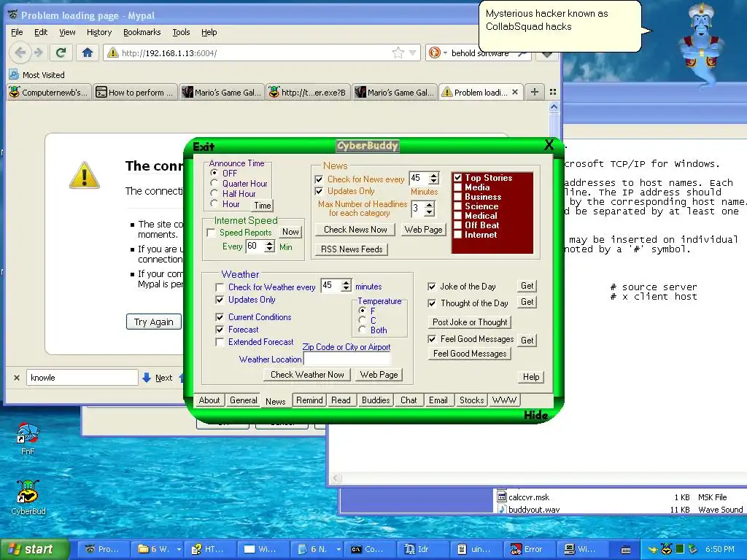
Task: Switch to CyberBuddy Remind tab
Action: click(x=309, y=400)
